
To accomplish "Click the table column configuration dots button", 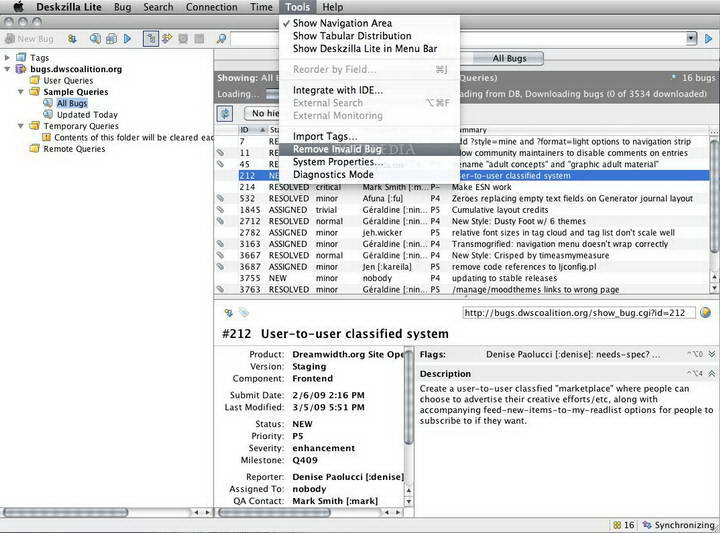I will coord(714,130).
